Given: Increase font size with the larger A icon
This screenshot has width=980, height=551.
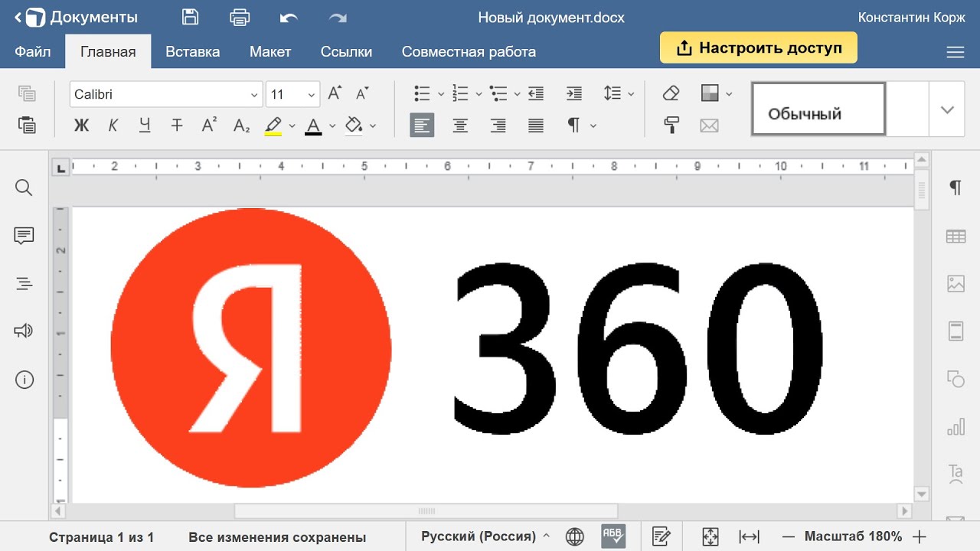Looking at the screenshot, I should [x=335, y=93].
